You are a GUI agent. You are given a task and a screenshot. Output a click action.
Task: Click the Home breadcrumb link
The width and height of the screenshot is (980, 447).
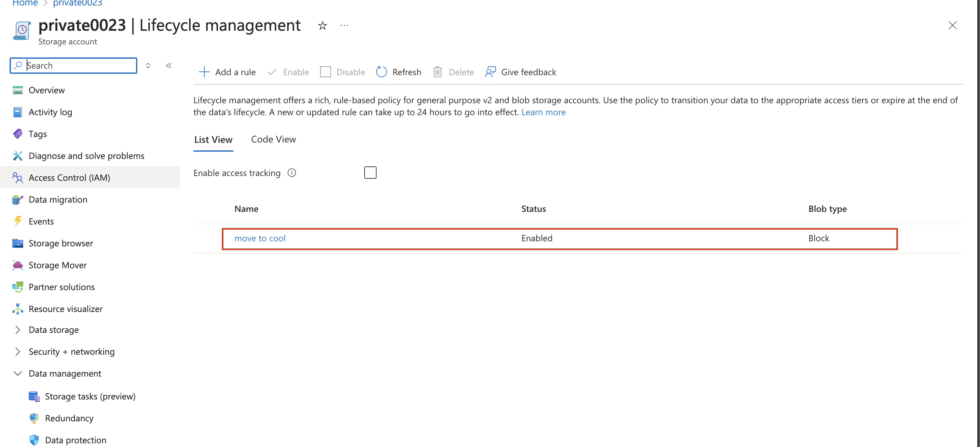coord(25,3)
